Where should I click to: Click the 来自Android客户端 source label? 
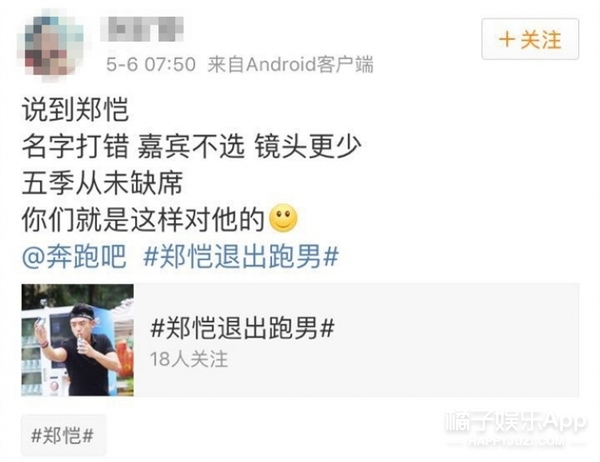point(290,64)
